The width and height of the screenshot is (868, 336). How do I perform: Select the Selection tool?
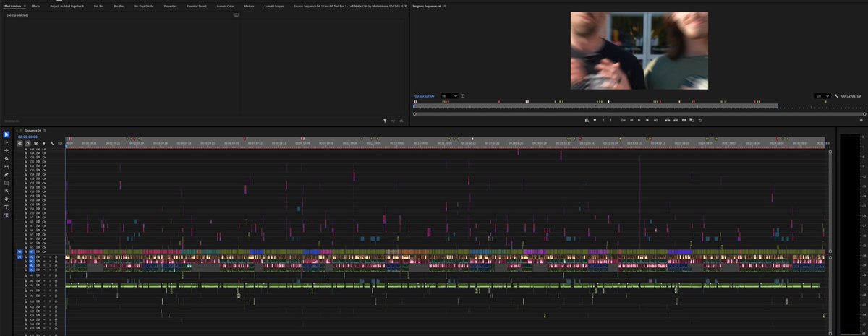(x=6, y=134)
